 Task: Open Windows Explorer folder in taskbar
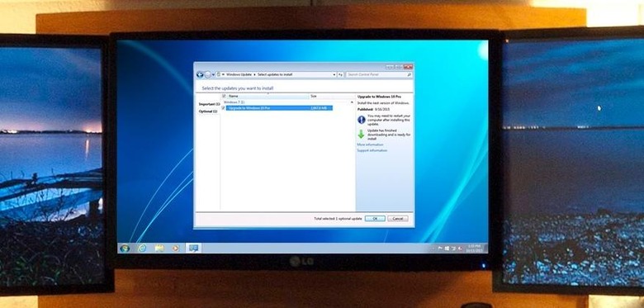click(159, 248)
